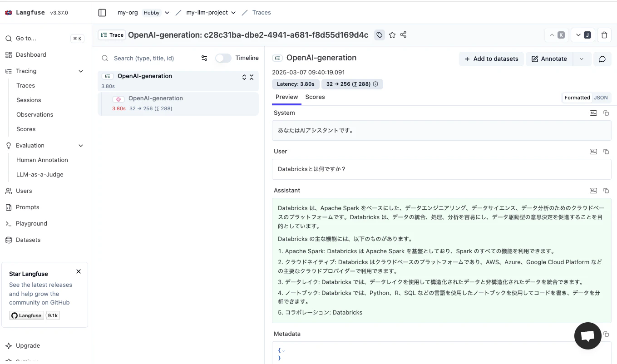Viewport: 617px width, 364px height.
Task: Click the Traces breadcrumb link
Action: pos(262,13)
